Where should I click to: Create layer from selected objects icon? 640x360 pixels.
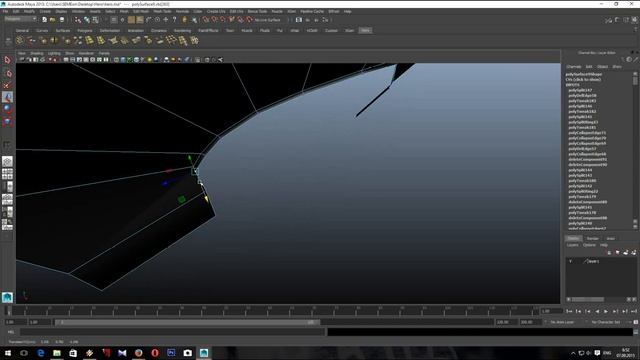click(x=633, y=253)
